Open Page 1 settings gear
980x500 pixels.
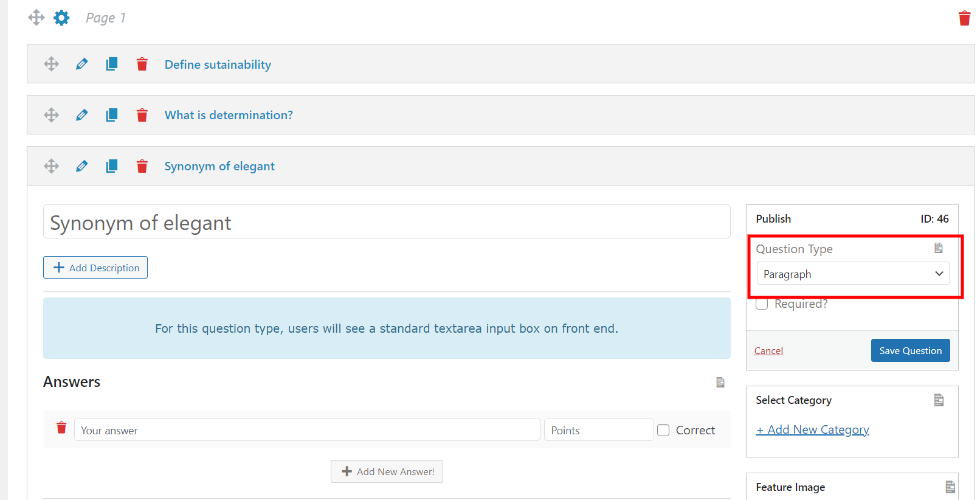(x=61, y=18)
